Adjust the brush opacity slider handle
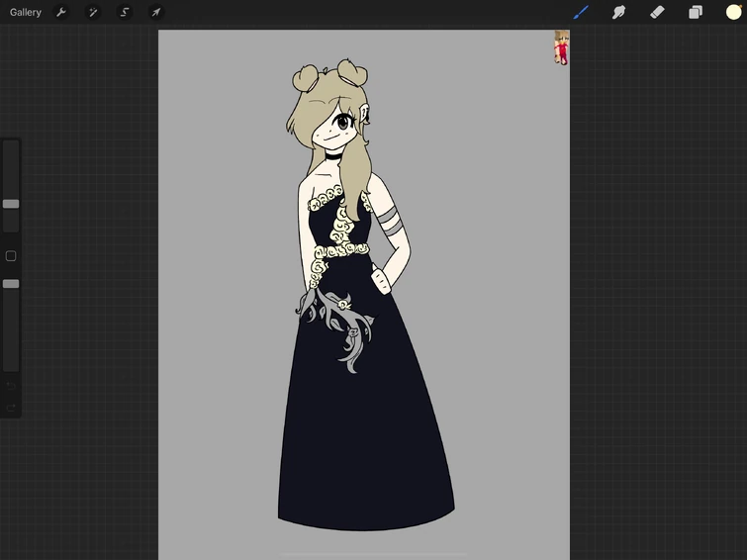 coord(11,284)
